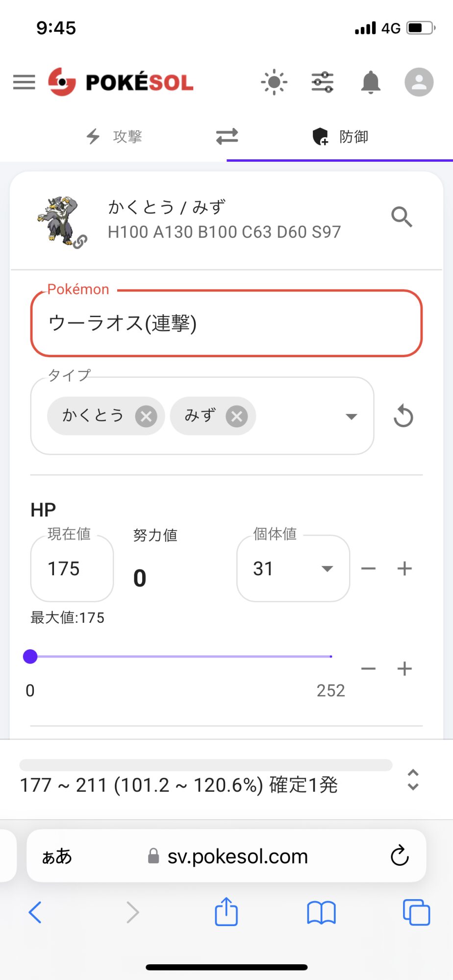Open the hamburger navigation menu

pos(24,82)
